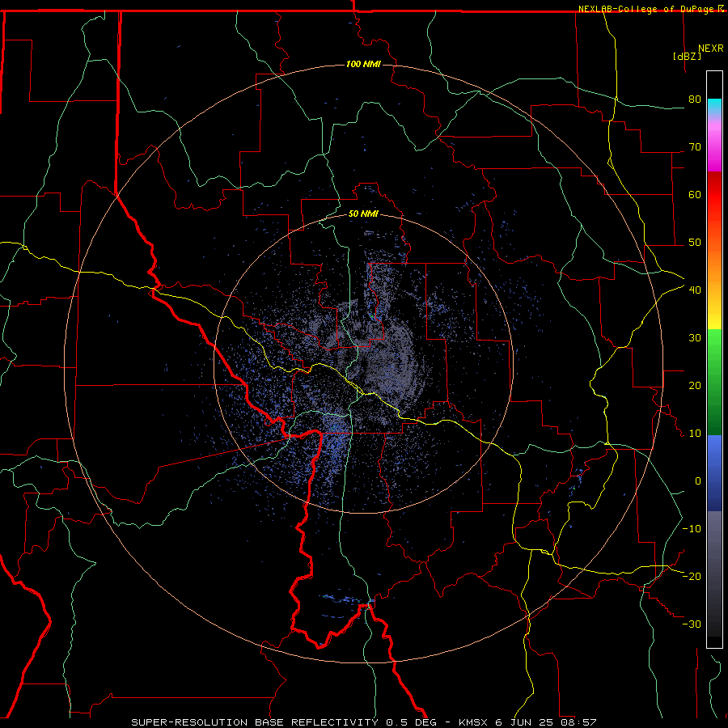Click the 0 dBZ scale value
The width and height of the screenshot is (728, 728).
click(698, 481)
